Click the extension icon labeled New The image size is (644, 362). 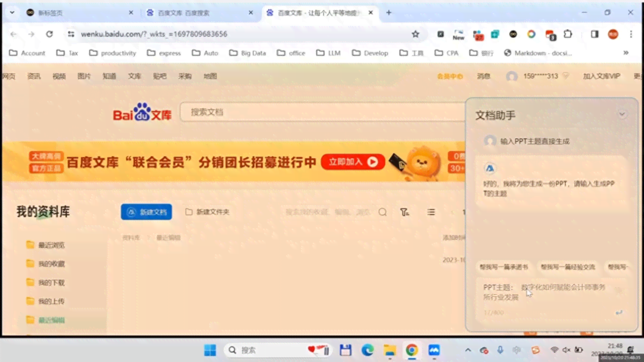[458, 35]
